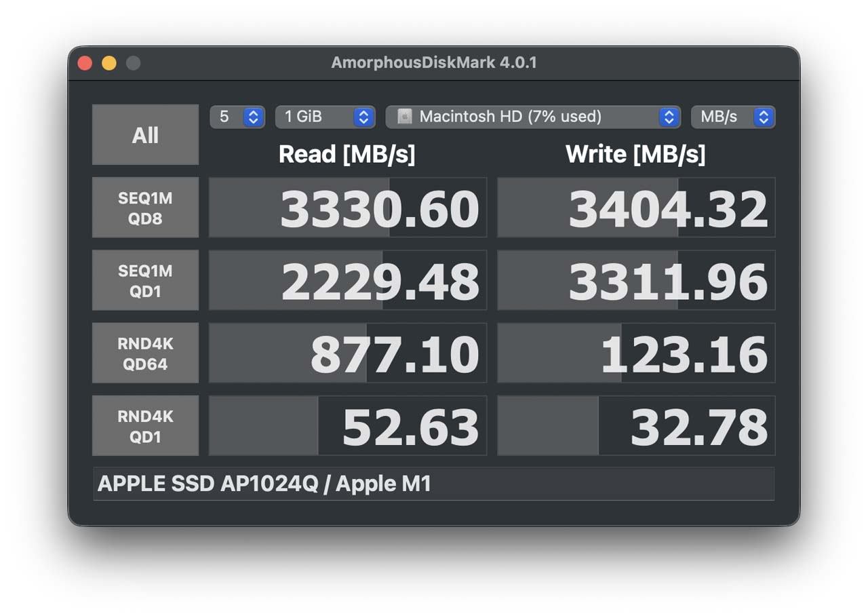This screenshot has height=616, width=868.
Task: Select the SEQ1M QD8 test button
Action: click(144, 208)
